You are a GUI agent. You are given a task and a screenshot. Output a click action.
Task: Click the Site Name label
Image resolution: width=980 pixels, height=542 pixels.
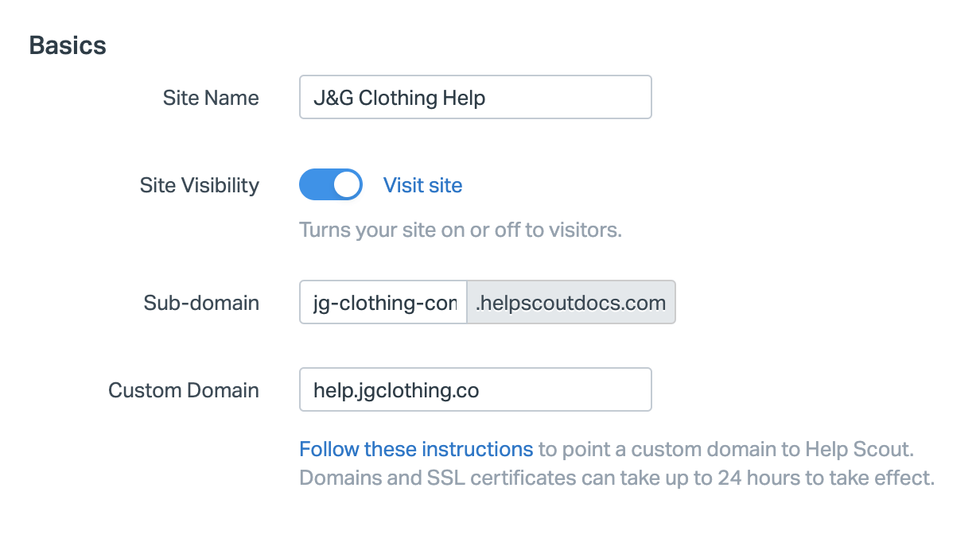coord(211,98)
